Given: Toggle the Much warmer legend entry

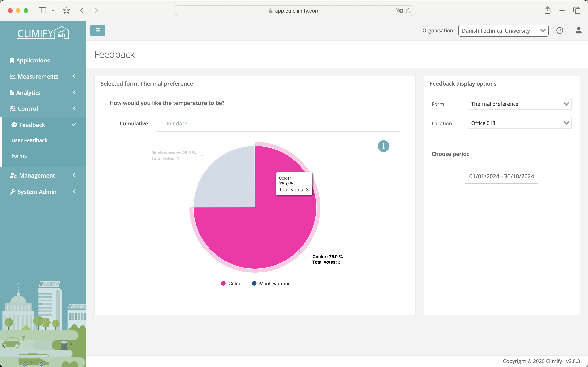Looking at the screenshot, I should pyautogui.click(x=271, y=284).
